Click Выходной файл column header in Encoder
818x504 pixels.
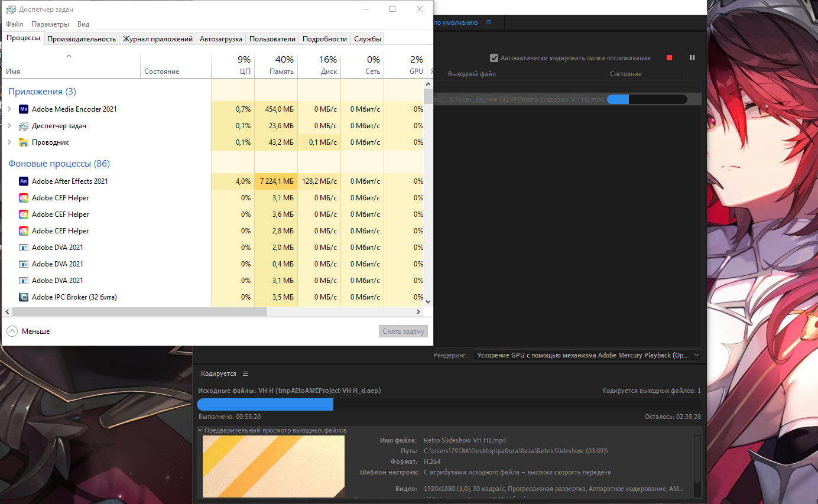pos(472,74)
